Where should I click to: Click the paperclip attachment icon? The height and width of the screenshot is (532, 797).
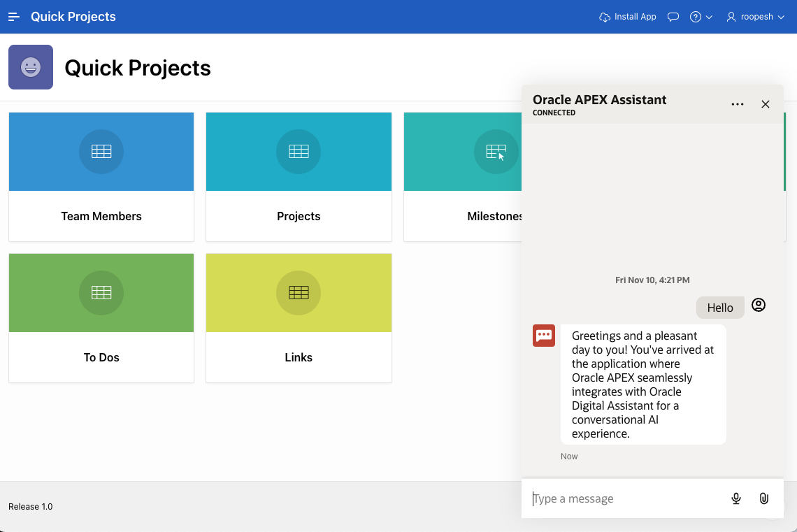pyautogui.click(x=764, y=498)
